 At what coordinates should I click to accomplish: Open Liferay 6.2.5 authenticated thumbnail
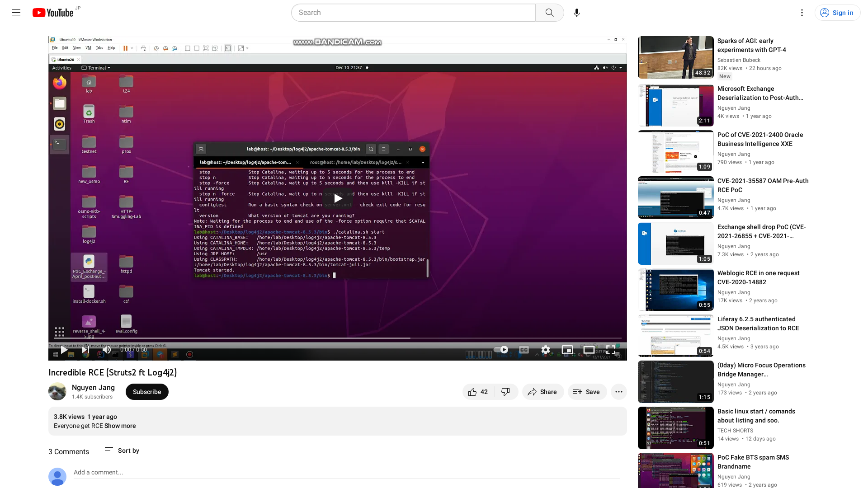coord(675,336)
